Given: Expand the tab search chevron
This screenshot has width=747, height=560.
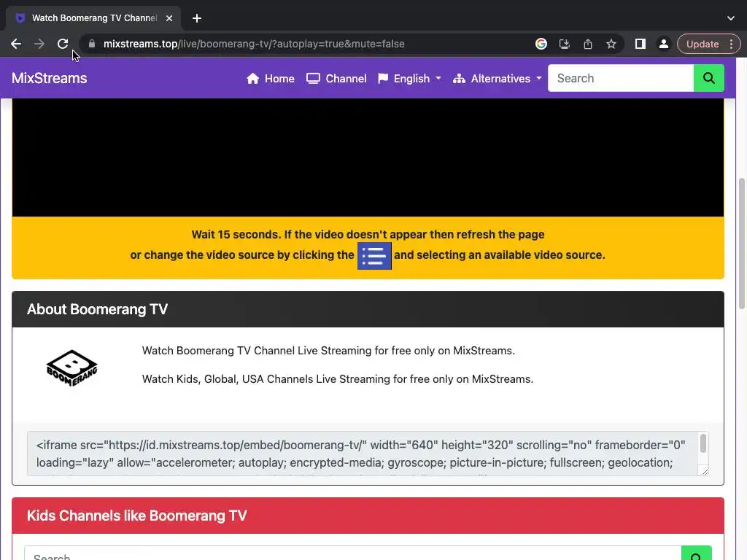Looking at the screenshot, I should tap(731, 18).
